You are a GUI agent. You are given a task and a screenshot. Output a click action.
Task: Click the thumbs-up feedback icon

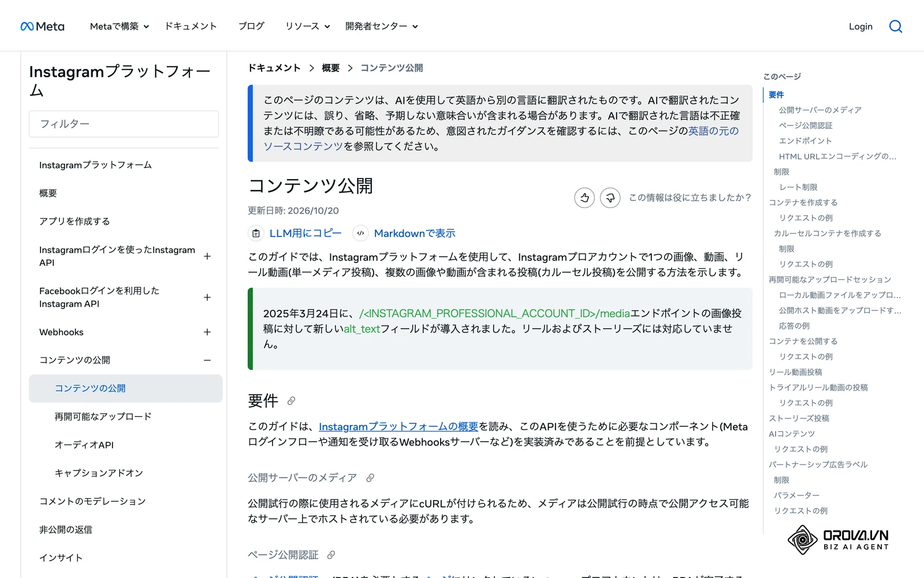point(584,198)
